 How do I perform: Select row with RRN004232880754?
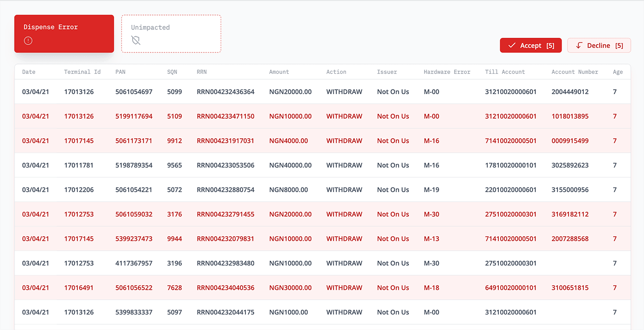pos(322,189)
